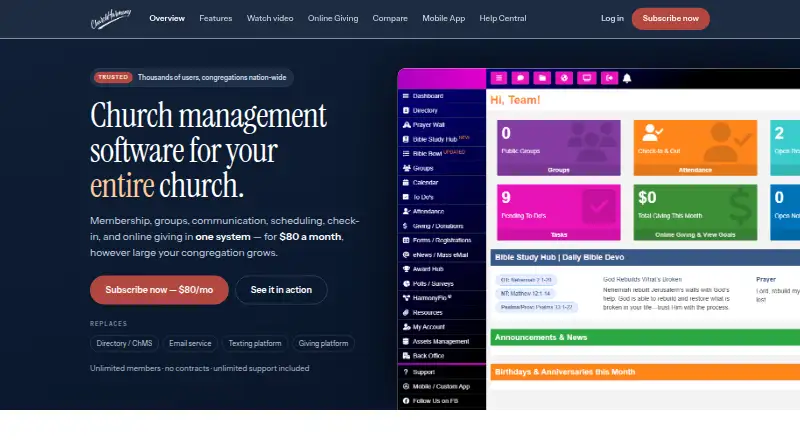This screenshot has height=440, width=800.
Task: Click the Giving platform pill
Action: pyautogui.click(x=323, y=344)
